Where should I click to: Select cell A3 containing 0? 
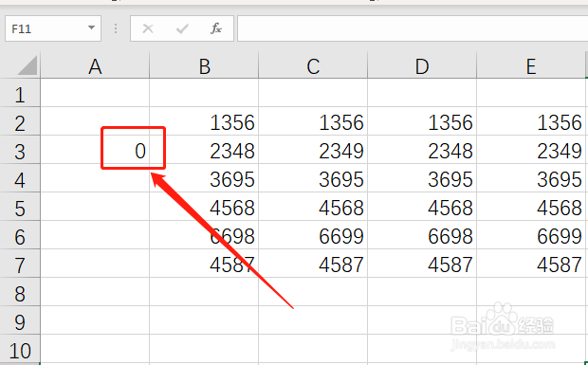(95, 150)
